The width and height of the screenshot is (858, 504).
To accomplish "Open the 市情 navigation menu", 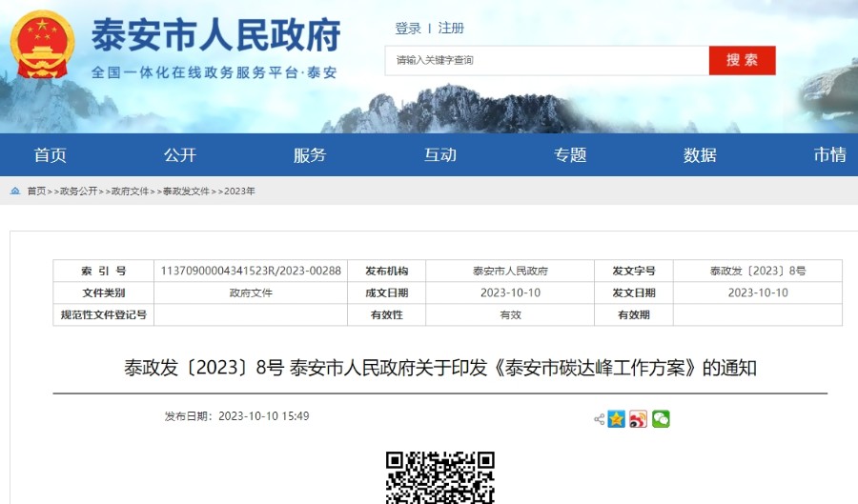I will tap(829, 155).
